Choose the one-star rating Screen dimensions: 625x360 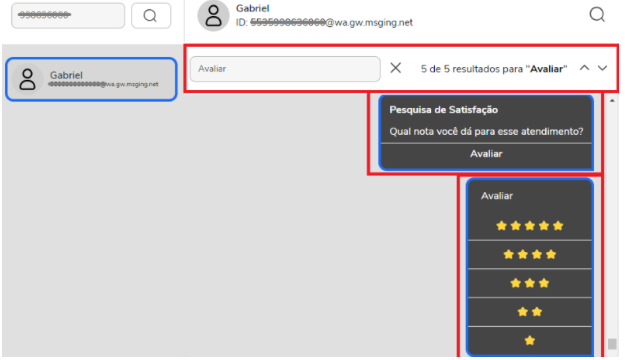tap(529, 340)
